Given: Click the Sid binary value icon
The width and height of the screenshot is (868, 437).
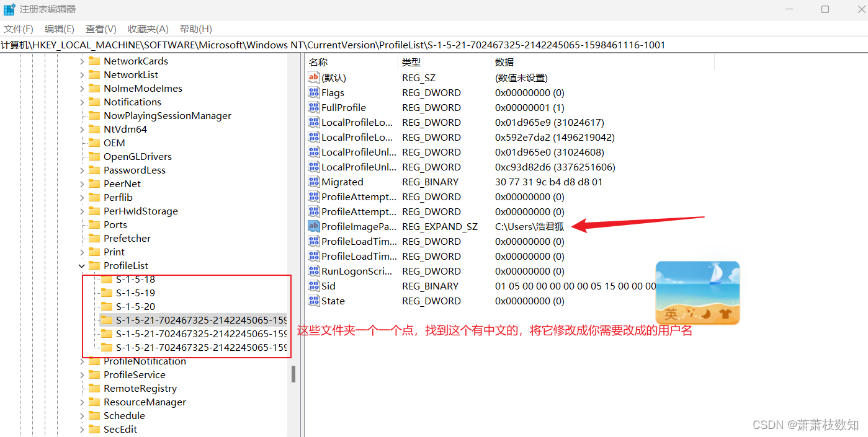Looking at the screenshot, I should (x=314, y=286).
